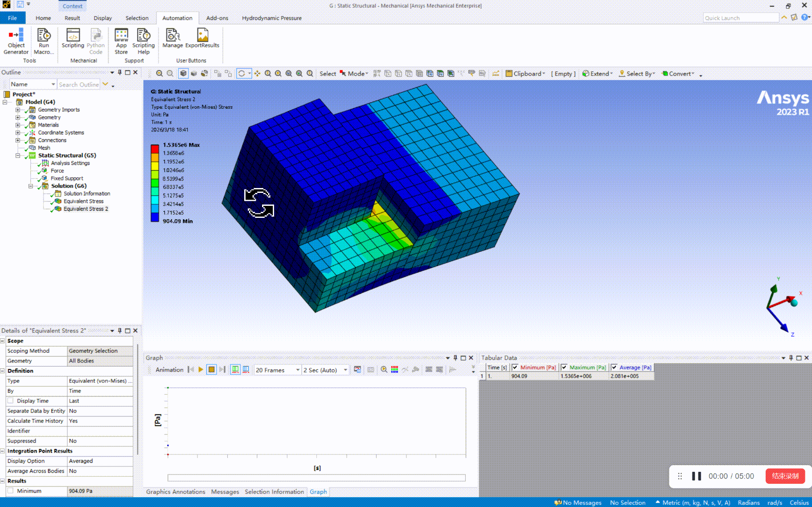Select the green distributed frames icon
Viewport: 812px width, 507px height.
point(235,370)
